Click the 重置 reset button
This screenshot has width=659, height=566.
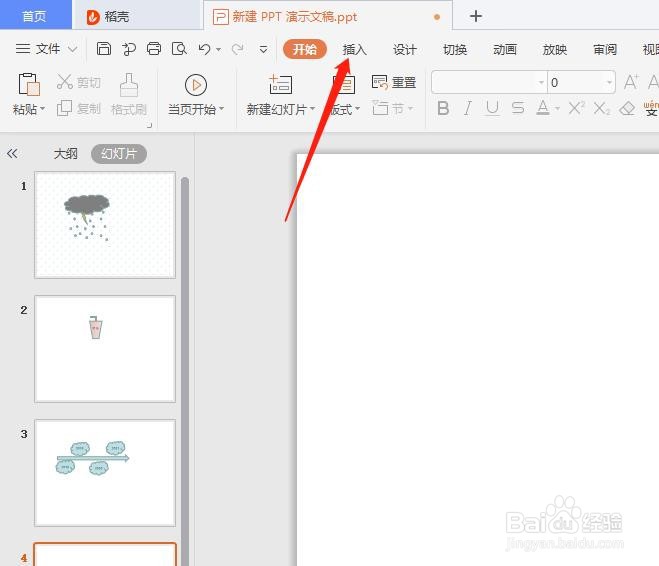(394, 82)
